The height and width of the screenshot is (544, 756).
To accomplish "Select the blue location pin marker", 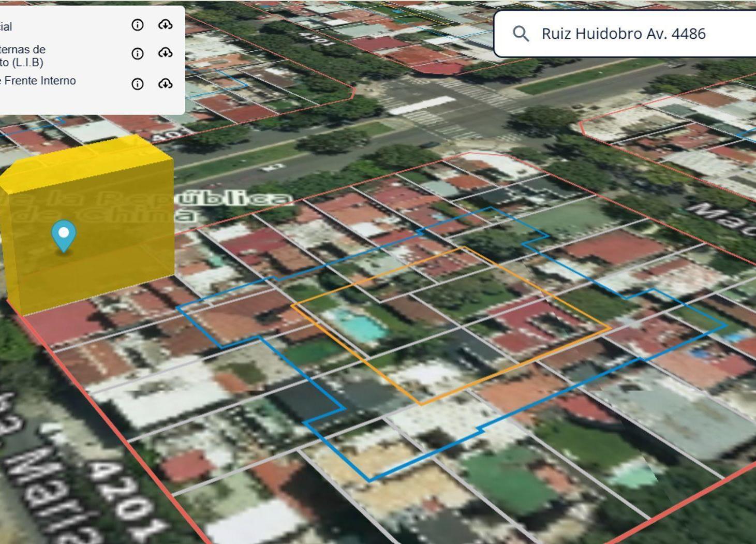I will (64, 236).
